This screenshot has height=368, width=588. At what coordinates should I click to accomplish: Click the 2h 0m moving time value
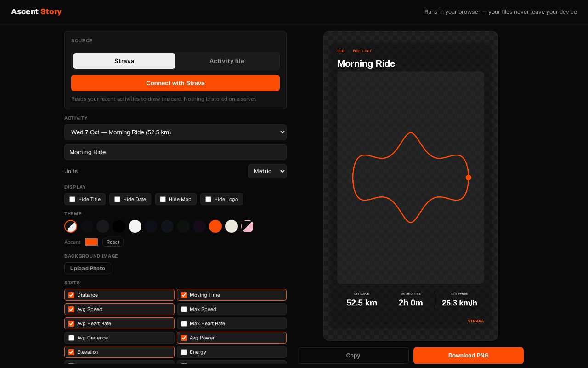click(411, 303)
